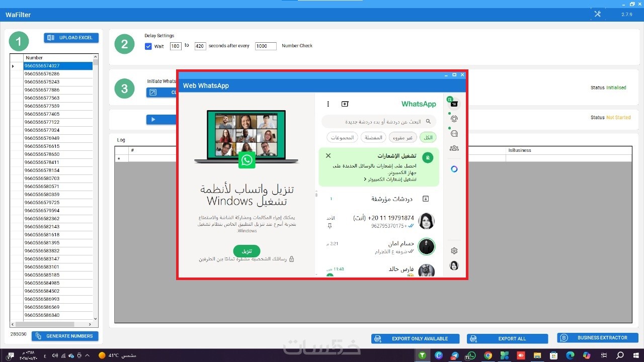Click the green WhatsApp logo on laptop illustration
The image size is (644, 362).
tap(247, 160)
